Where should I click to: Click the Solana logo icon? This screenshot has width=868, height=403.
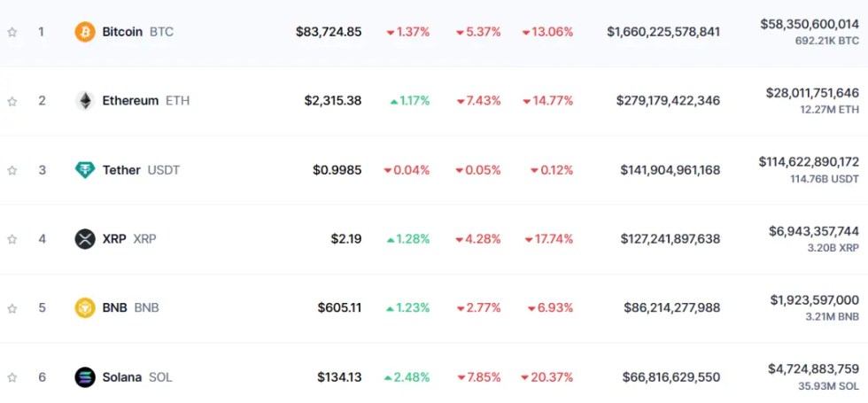pyautogui.click(x=85, y=377)
